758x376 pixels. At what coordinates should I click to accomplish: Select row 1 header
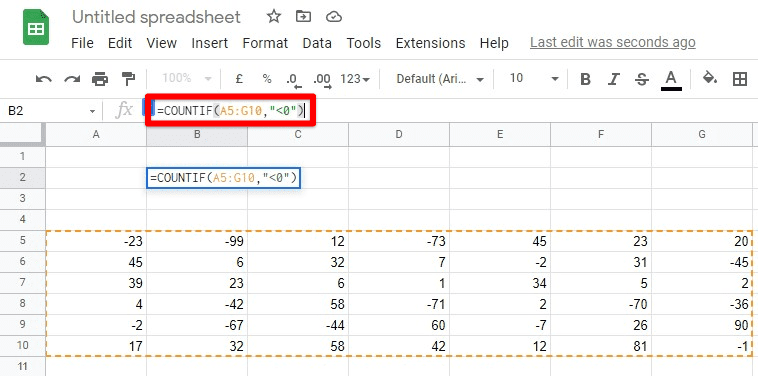tap(22, 157)
